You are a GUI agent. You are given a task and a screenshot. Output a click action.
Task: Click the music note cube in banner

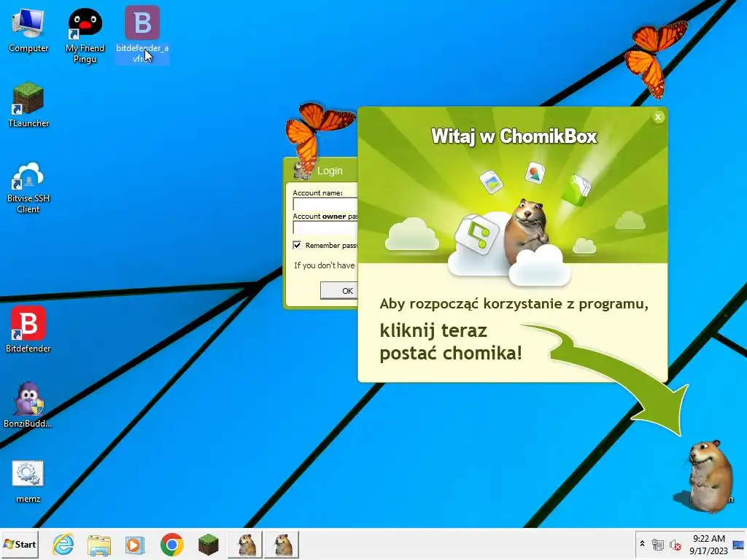click(x=476, y=234)
